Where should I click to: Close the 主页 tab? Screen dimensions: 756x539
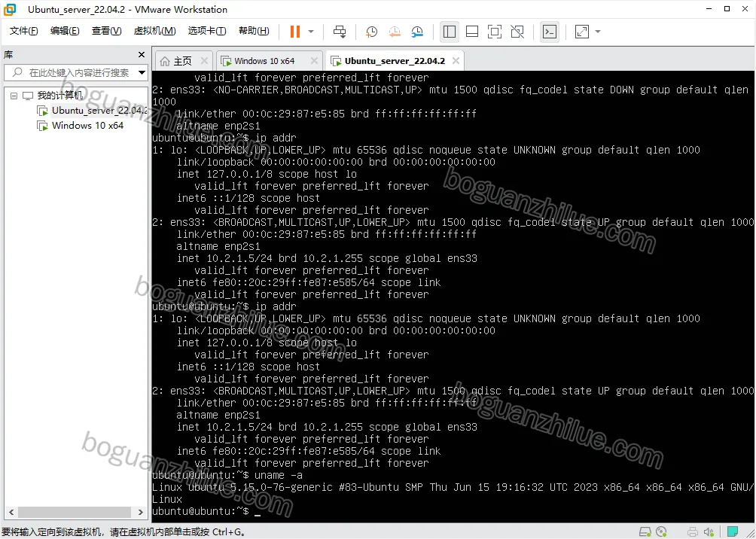[x=204, y=61]
